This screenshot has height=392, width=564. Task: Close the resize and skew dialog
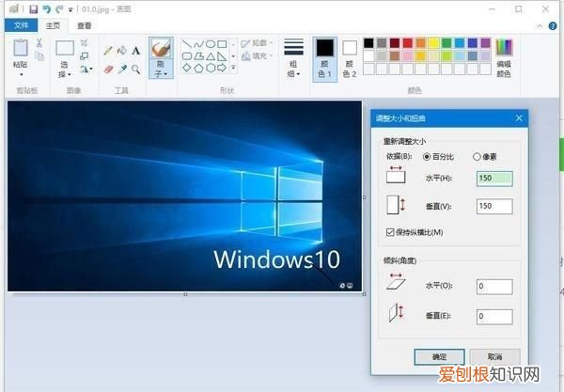(519, 118)
